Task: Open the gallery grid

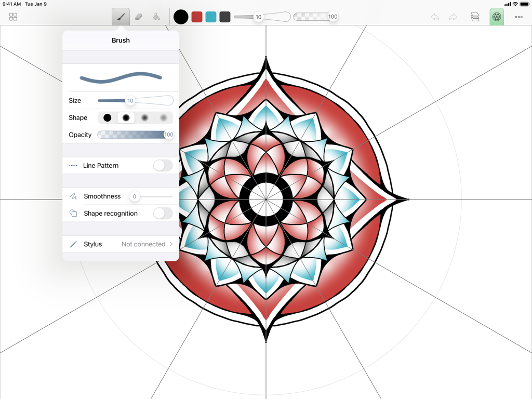Action: (x=12, y=17)
